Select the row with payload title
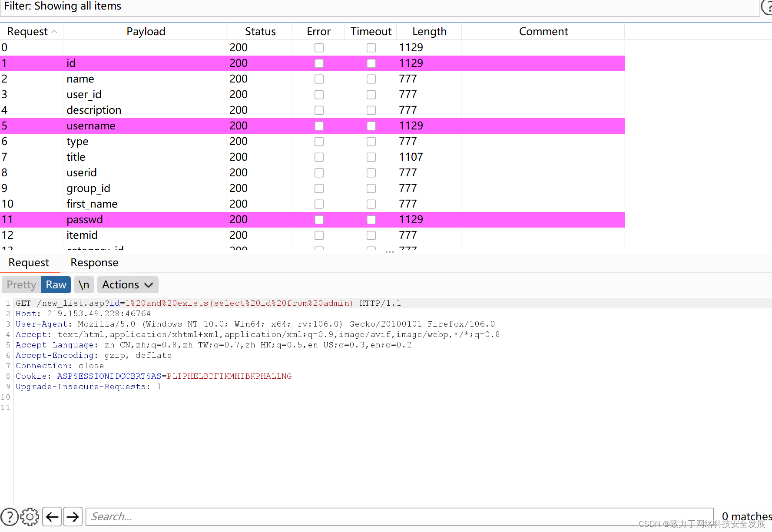The width and height of the screenshot is (772, 532). tap(312, 157)
